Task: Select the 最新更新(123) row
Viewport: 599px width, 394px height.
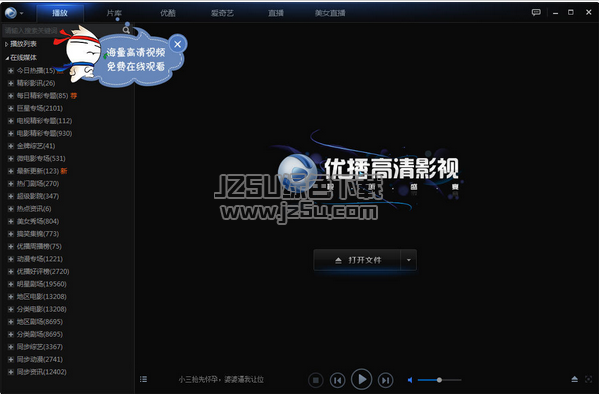Action: pyautogui.click(x=37, y=171)
